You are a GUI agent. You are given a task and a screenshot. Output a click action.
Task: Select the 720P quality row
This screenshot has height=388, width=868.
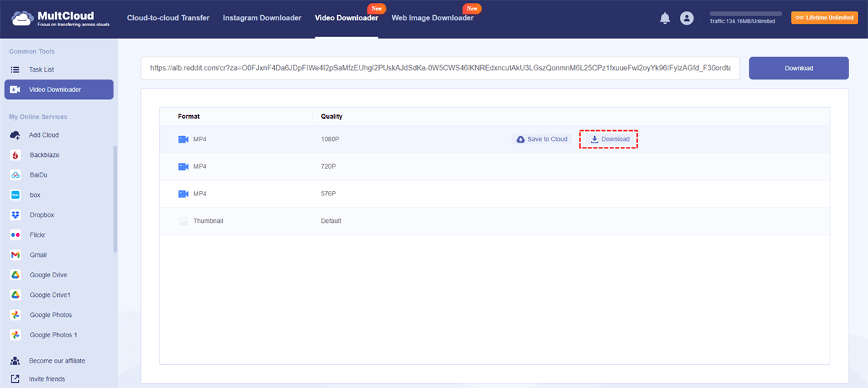495,166
